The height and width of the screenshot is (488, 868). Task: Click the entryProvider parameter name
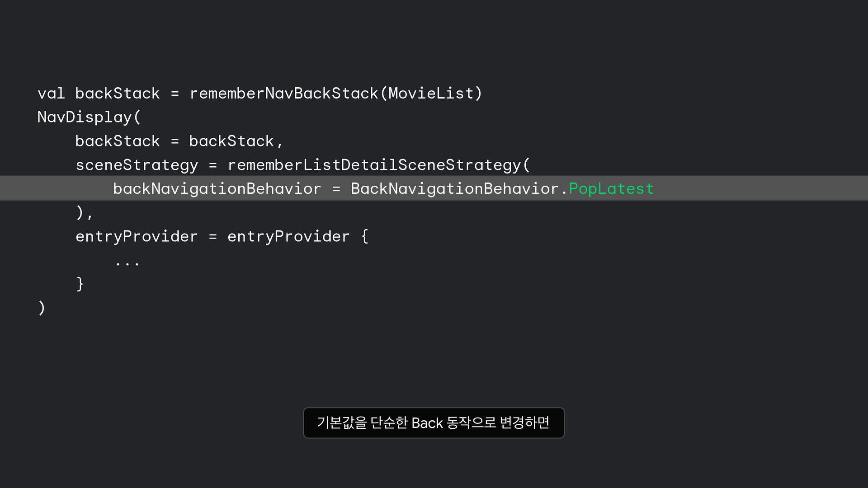[137, 236]
